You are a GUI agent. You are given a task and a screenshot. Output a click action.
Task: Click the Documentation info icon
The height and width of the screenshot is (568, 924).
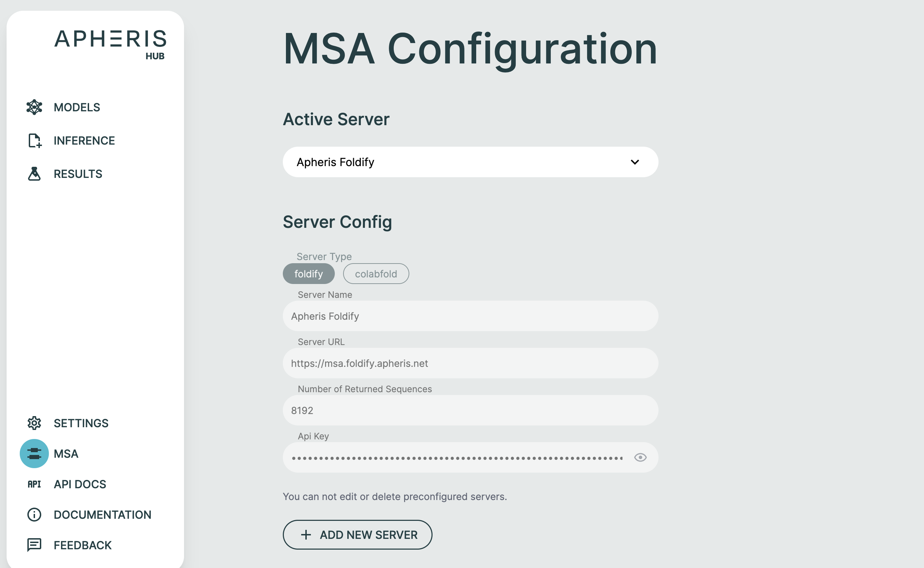(34, 514)
